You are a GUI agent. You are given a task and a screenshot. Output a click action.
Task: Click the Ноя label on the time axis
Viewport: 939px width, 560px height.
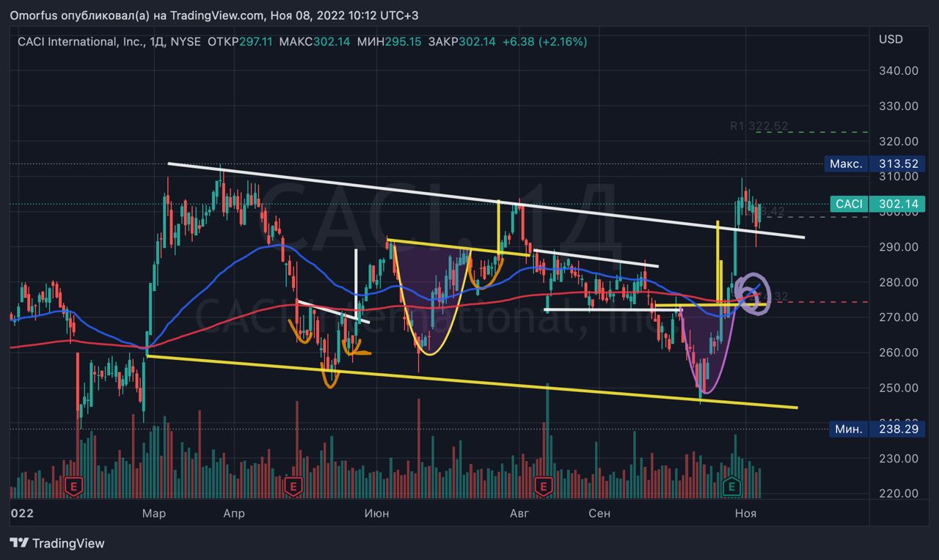[745, 514]
